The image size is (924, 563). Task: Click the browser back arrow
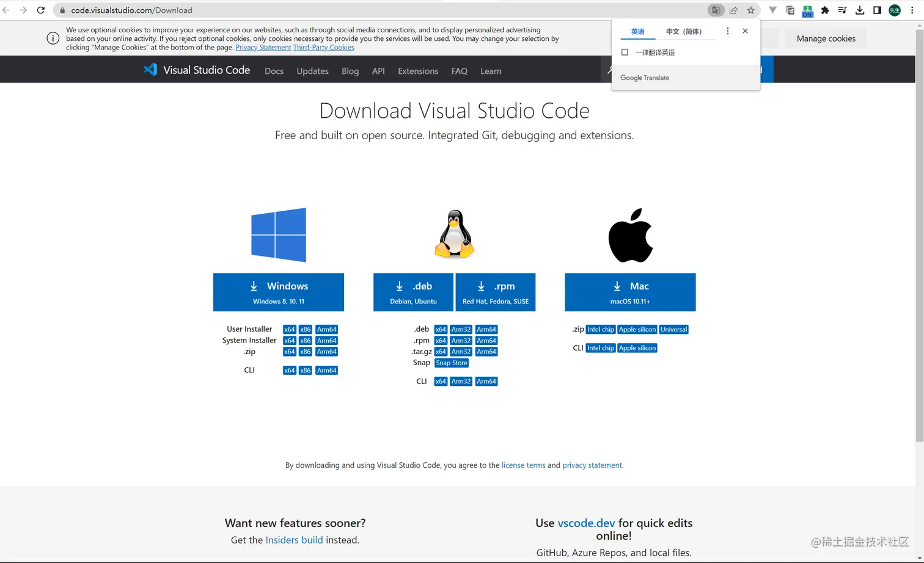[7, 10]
